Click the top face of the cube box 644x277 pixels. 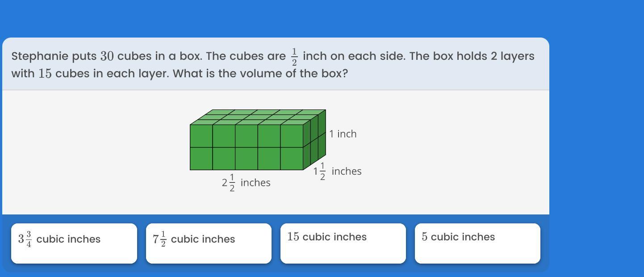pyautogui.click(x=258, y=117)
